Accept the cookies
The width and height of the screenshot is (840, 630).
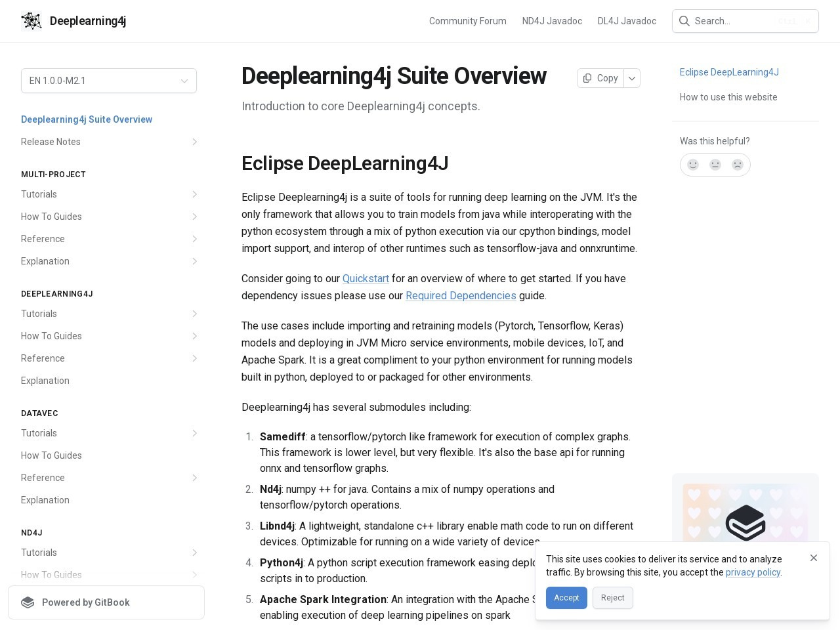tap(566, 598)
